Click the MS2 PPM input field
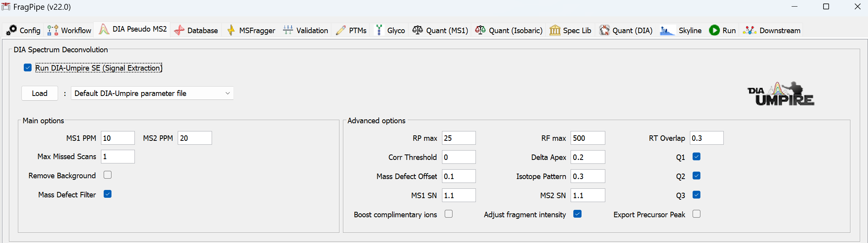 pos(195,138)
